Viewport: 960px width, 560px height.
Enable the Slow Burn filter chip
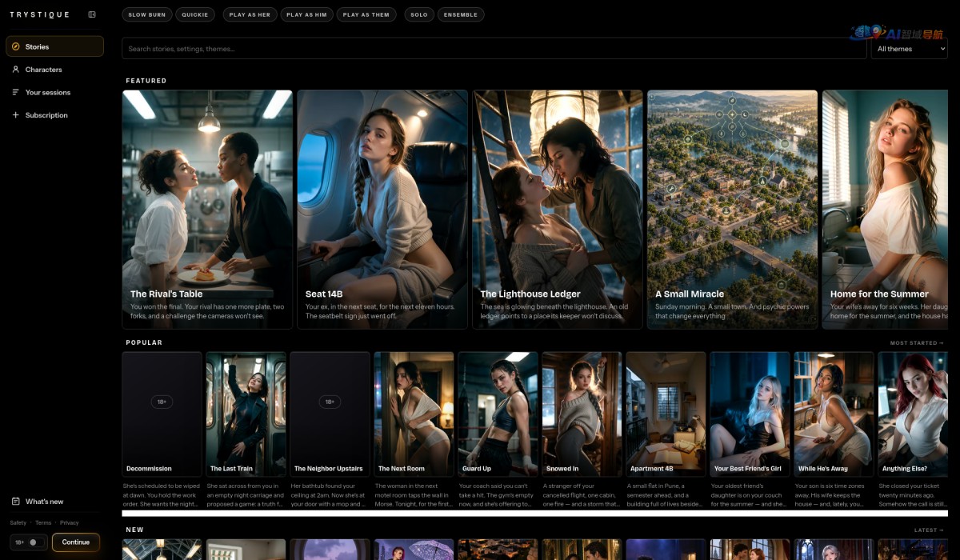pyautogui.click(x=147, y=14)
